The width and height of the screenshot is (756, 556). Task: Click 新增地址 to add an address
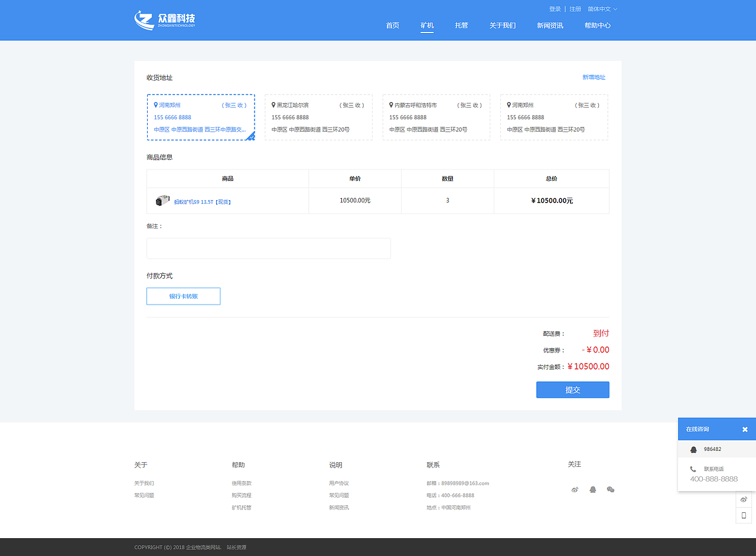click(594, 77)
